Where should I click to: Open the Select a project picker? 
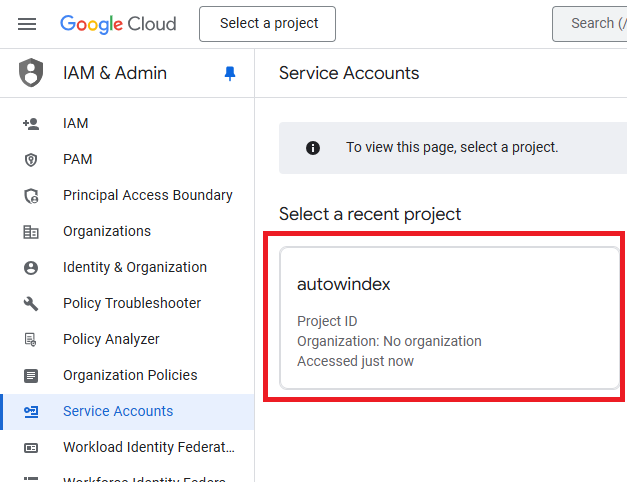[268, 24]
